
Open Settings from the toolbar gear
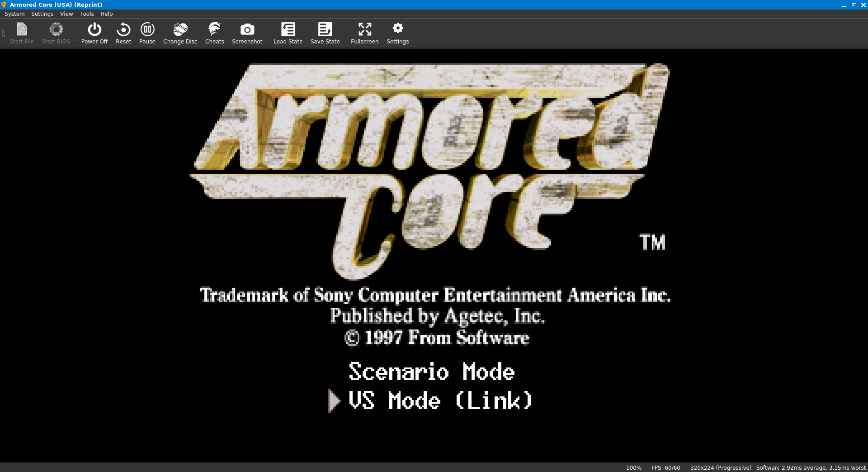click(x=397, y=33)
